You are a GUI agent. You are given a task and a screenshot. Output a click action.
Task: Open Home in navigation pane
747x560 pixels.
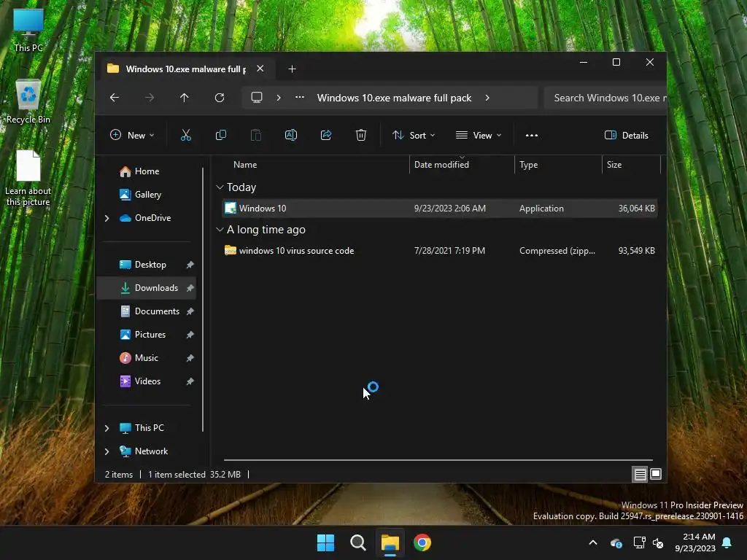(147, 171)
